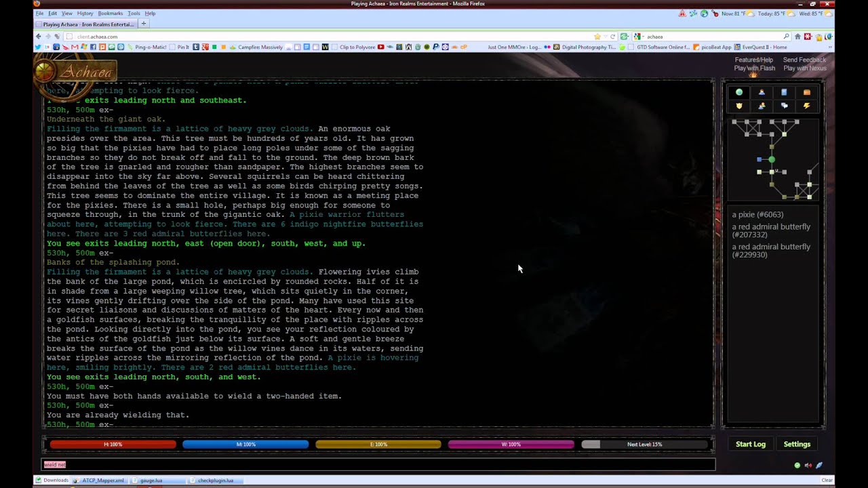Click the red health bar H:100%

click(113, 445)
